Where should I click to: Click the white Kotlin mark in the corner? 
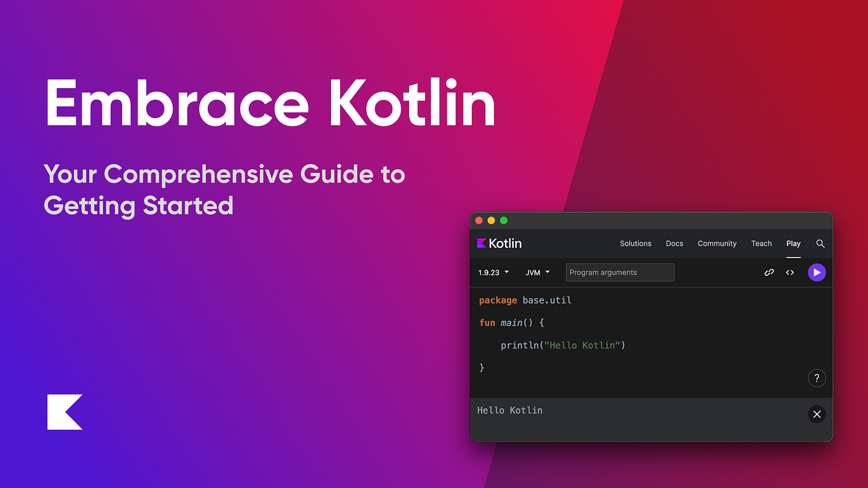(x=64, y=412)
